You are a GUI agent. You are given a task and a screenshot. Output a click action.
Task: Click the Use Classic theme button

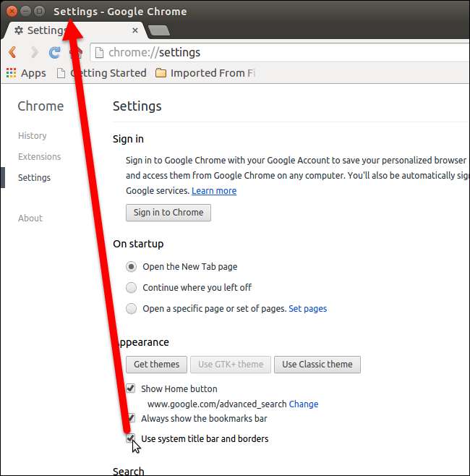point(317,365)
